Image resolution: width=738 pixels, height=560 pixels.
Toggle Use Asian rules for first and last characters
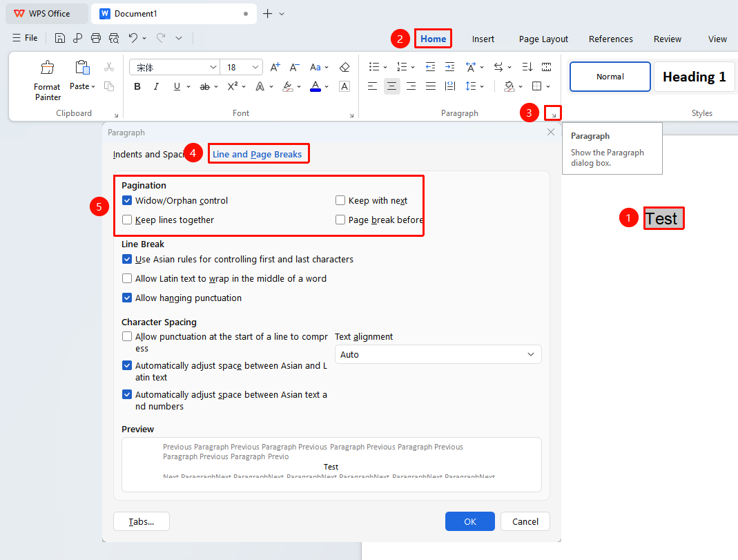(127, 260)
